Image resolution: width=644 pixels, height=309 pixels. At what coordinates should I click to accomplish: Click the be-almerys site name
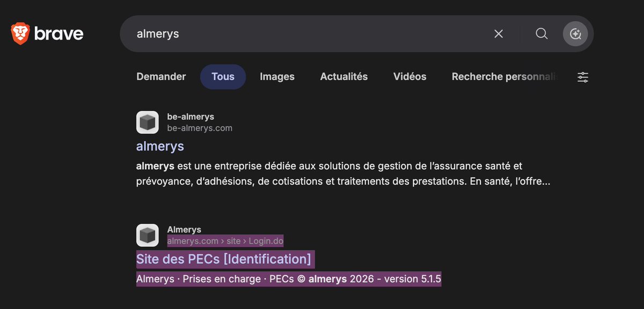191,117
